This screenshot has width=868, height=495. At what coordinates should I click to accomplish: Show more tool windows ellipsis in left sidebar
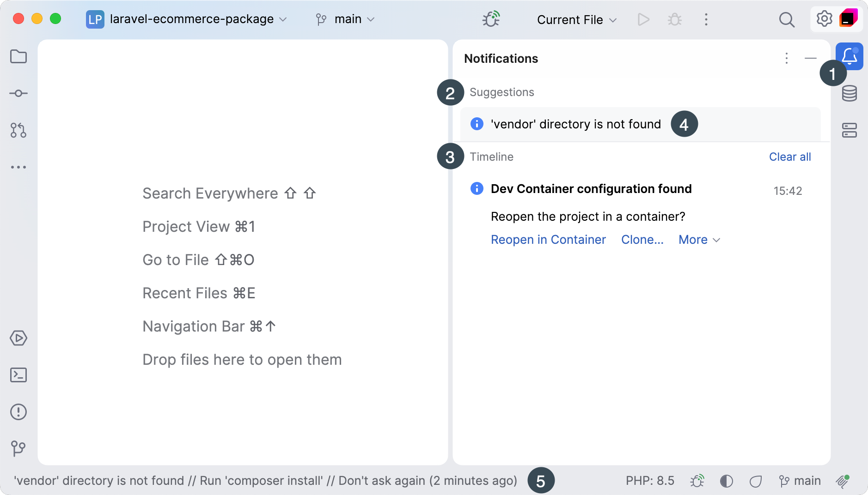[18, 167]
